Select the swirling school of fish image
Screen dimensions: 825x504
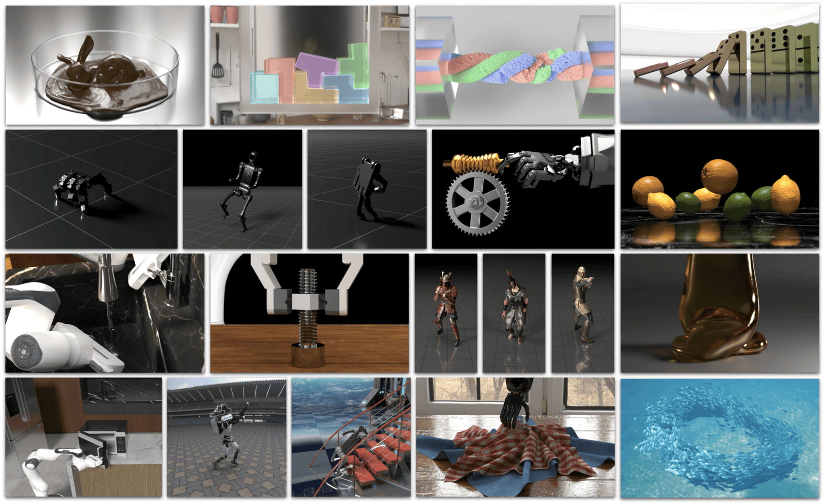coord(720,438)
